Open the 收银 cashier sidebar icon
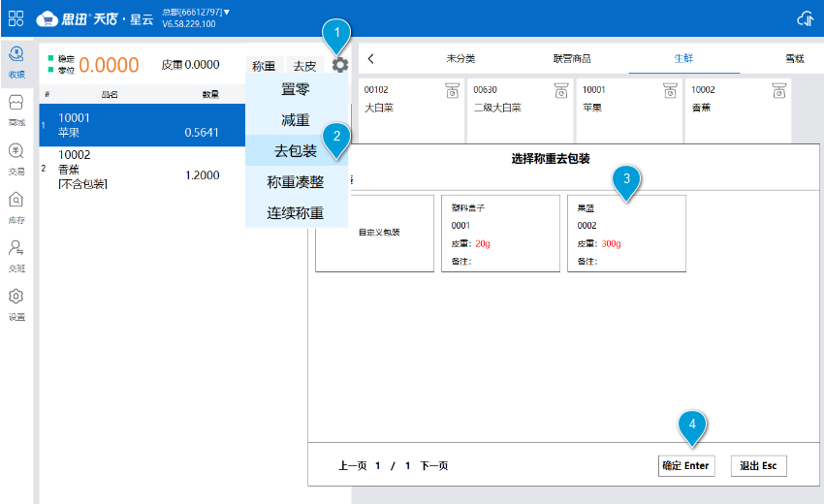This screenshot has width=824, height=504. pos(16,62)
